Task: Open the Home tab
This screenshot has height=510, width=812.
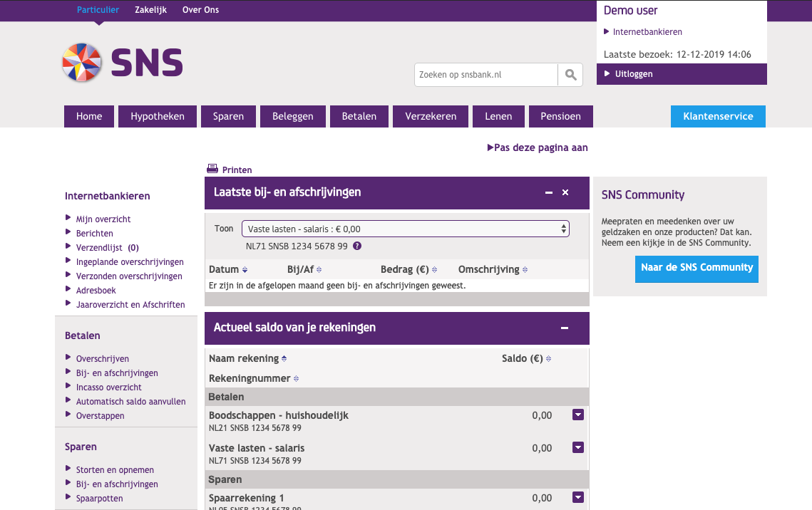Action: pos(89,116)
